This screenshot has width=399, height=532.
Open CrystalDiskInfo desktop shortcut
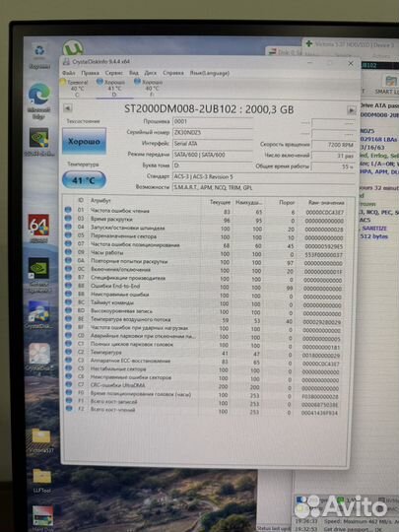tap(38, 311)
